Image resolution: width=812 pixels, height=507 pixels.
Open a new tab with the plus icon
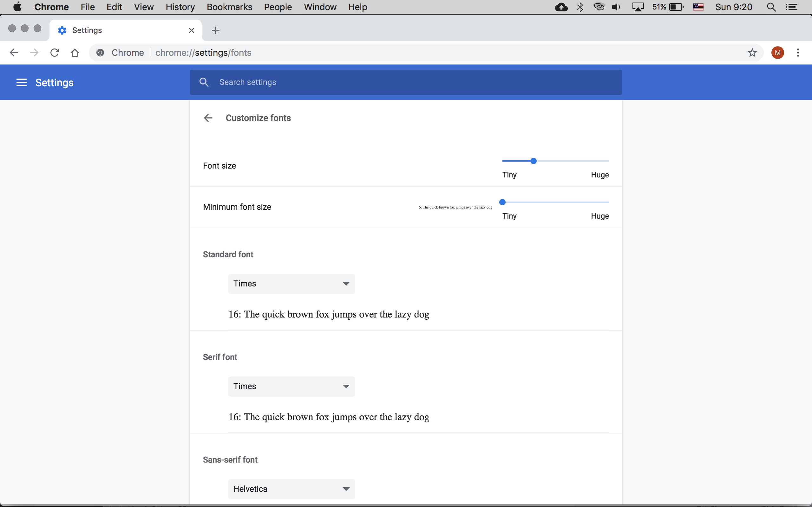tap(215, 30)
